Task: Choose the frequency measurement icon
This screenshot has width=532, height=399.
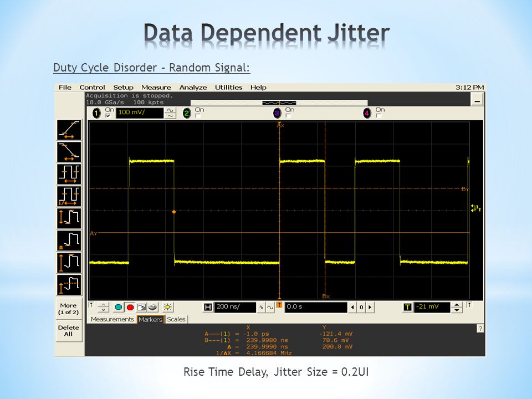Action: pos(69,196)
